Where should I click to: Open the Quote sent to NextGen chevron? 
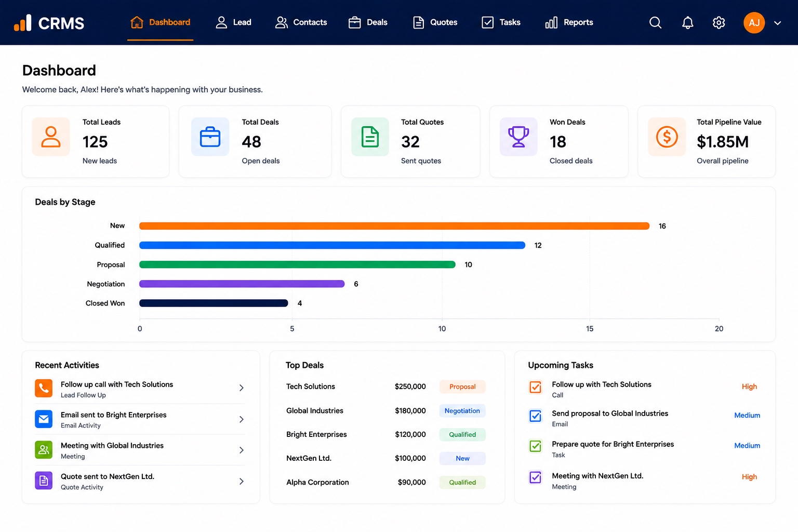tap(242, 482)
